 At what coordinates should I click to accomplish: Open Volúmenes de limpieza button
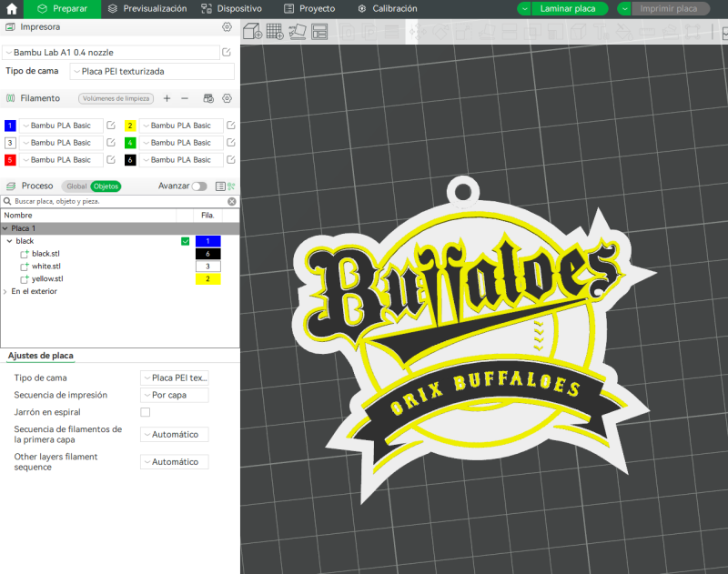tap(116, 98)
